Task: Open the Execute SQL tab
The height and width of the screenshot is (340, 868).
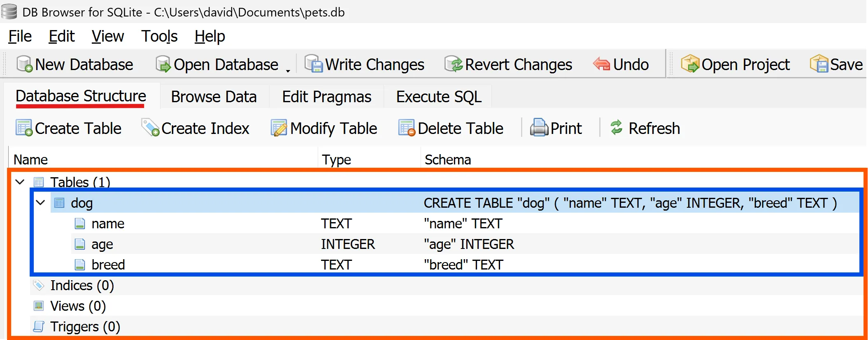Action: click(438, 97)
